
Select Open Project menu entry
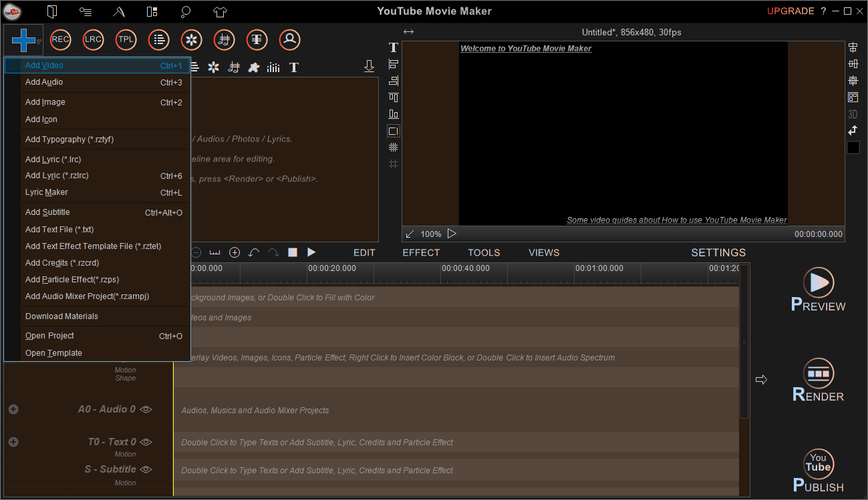pos(98,336)
